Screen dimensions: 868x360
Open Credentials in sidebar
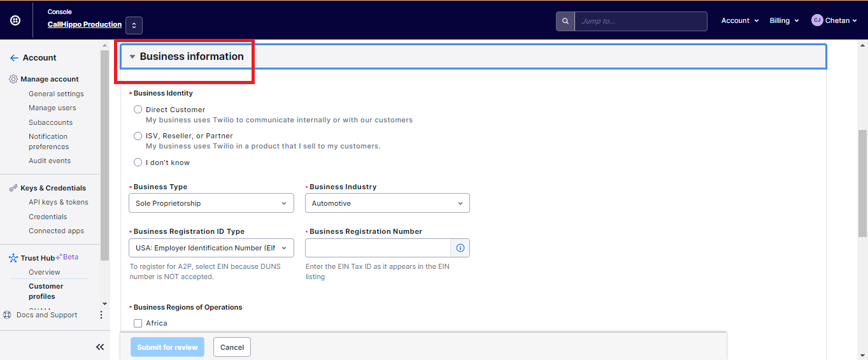click(x=48, y=217)
